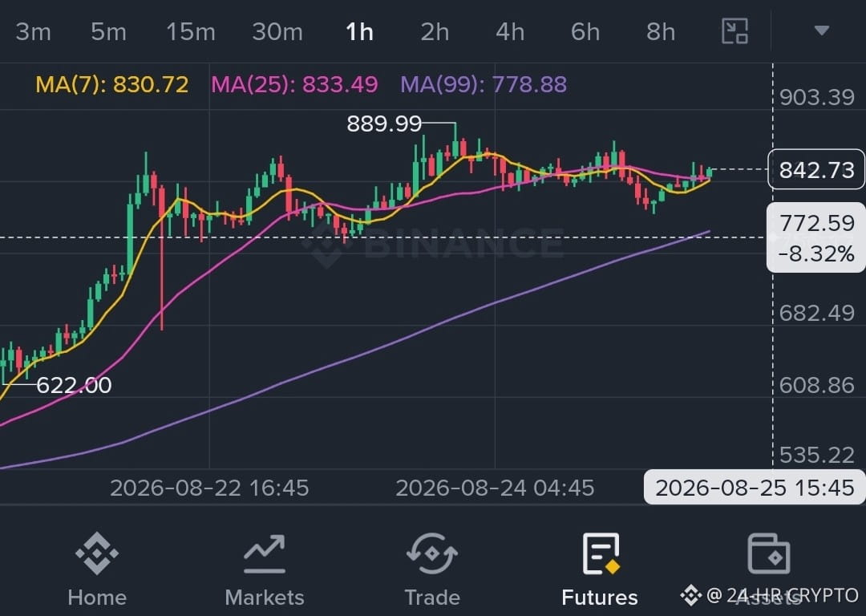Click the 903.39 price axis label
The height and width of the screenshot is (616, 866).
coord(817,97)
